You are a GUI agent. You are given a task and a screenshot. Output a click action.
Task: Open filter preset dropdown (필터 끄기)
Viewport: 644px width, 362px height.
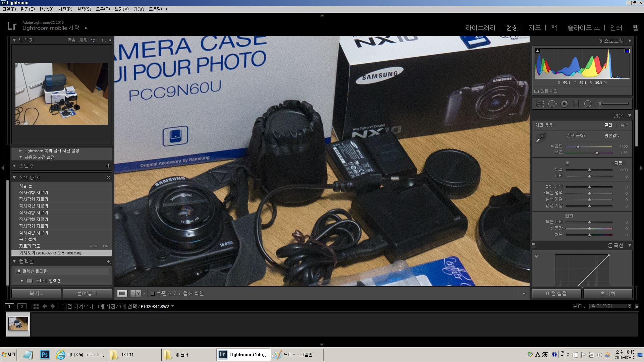[610, 306]
